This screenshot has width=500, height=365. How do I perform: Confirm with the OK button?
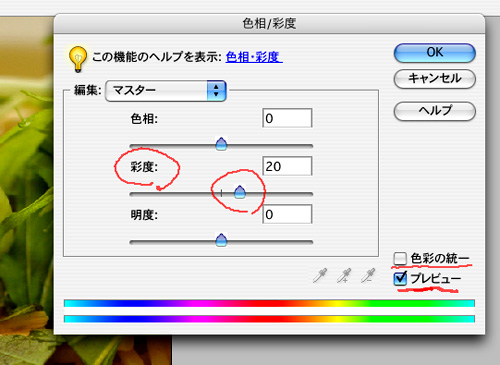(x=434, y=53)
